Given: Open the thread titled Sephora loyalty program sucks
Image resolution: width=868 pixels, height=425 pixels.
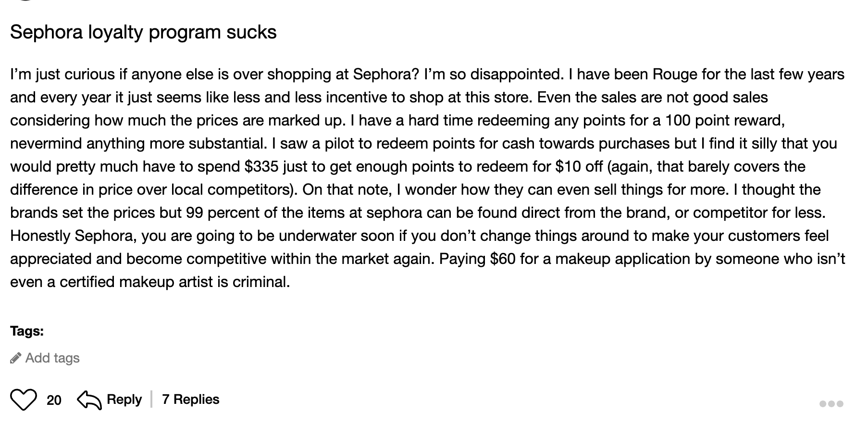Looking at the screenshot, I should 144,32.
